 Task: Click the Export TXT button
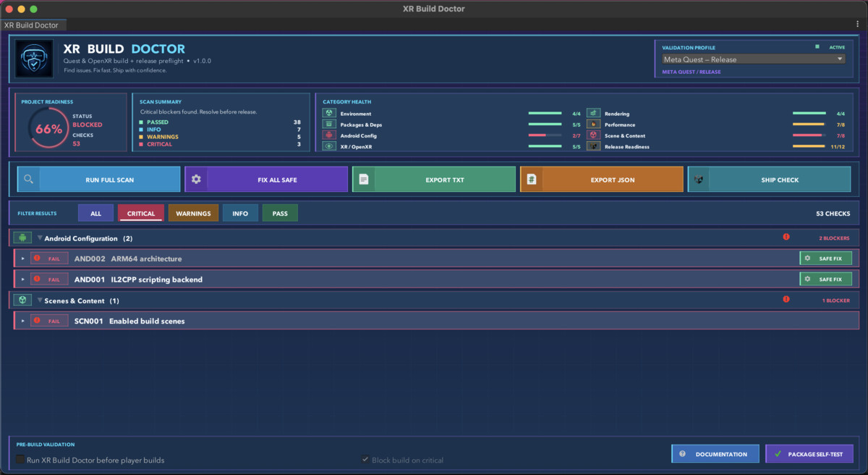click(434, 179)
